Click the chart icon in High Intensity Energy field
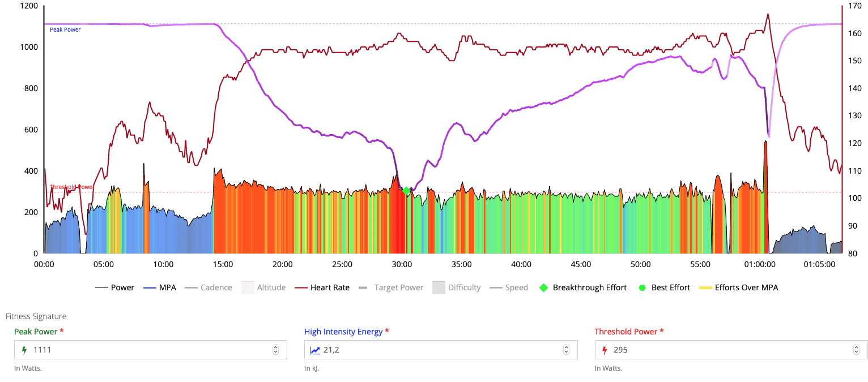The image size is (868, 382). 314,350
